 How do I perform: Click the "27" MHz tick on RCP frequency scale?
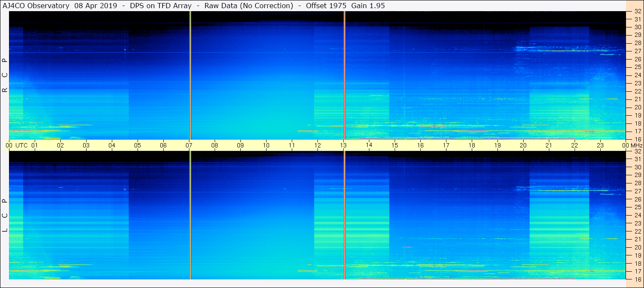point(638,51)
